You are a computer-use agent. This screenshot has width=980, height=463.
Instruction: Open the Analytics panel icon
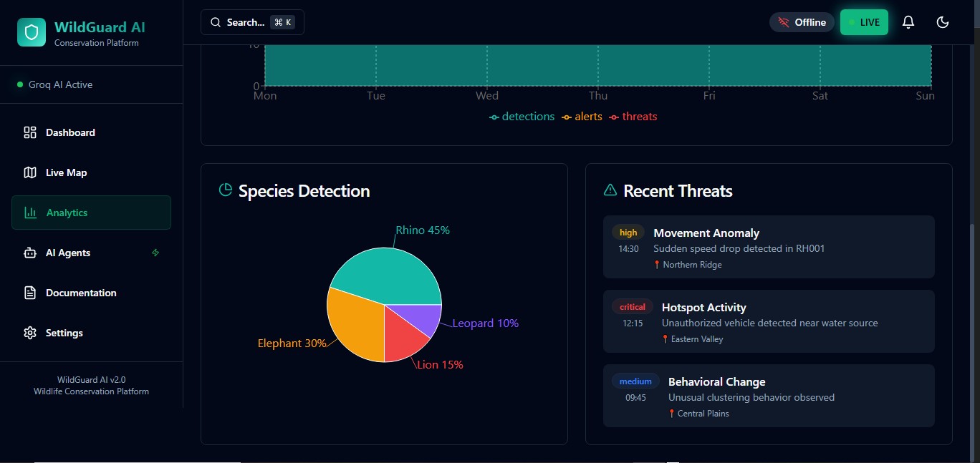(29, 213)
